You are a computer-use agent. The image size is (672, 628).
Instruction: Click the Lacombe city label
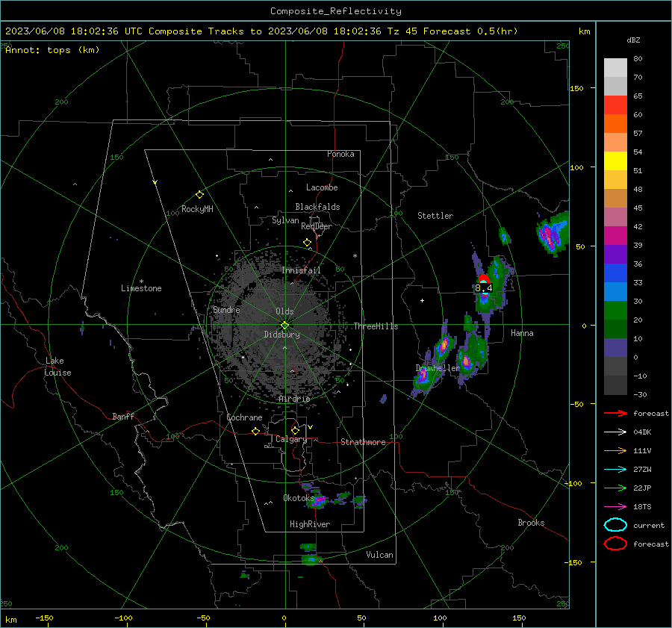[x=322, y=187]
